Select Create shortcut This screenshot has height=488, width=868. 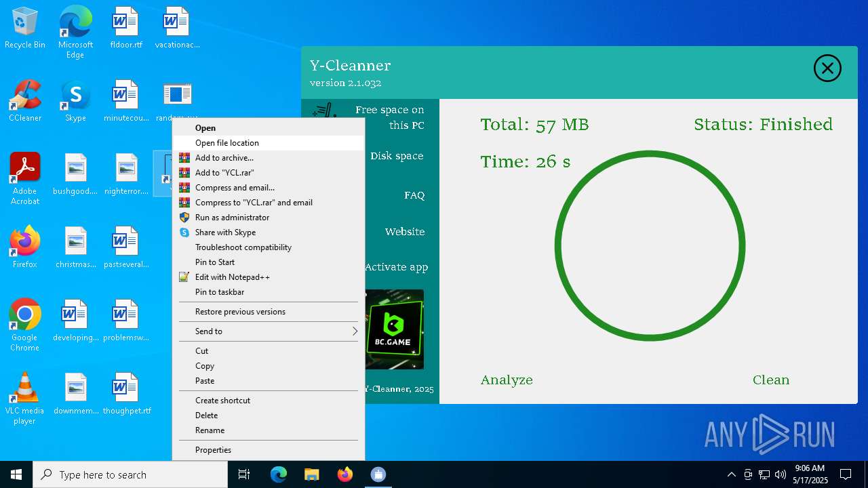(269, 401)
